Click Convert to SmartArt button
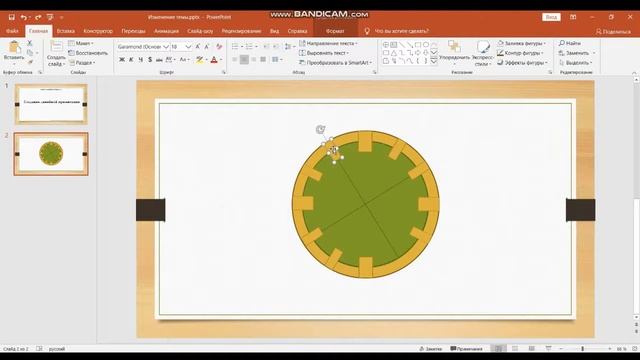The height and width of the screenshot is (360, 640). tap(336, 62)
